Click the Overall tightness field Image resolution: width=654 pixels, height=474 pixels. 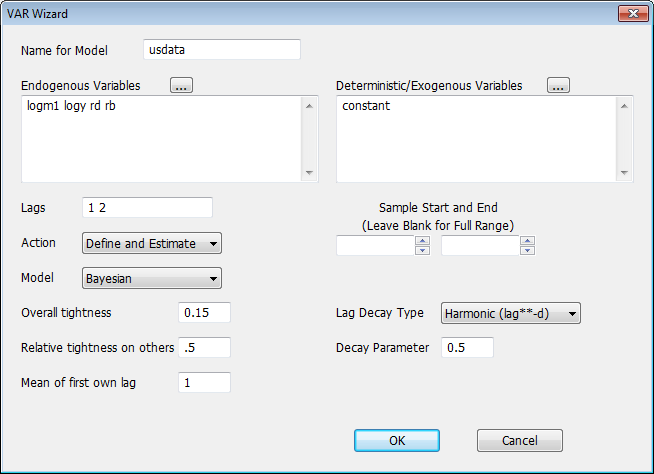pos(204,313)
